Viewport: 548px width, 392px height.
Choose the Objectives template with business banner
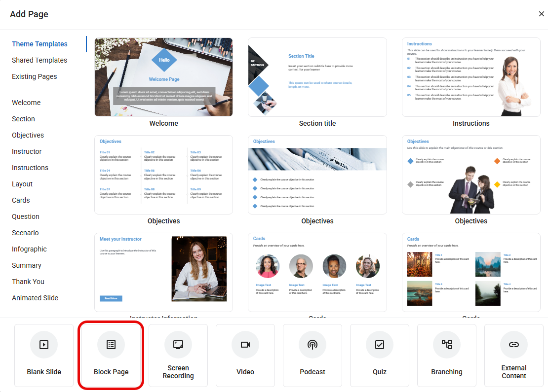317,175
